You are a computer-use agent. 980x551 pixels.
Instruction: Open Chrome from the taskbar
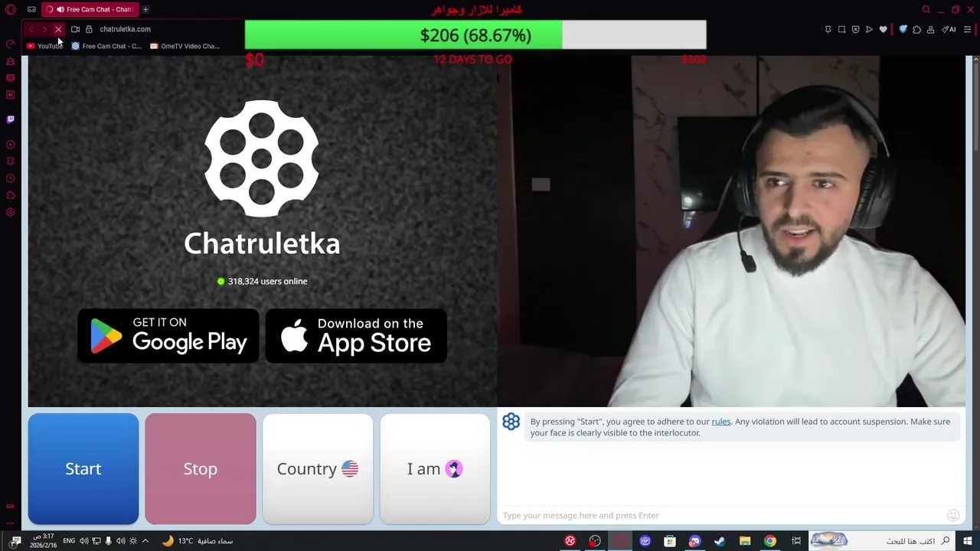770,541
